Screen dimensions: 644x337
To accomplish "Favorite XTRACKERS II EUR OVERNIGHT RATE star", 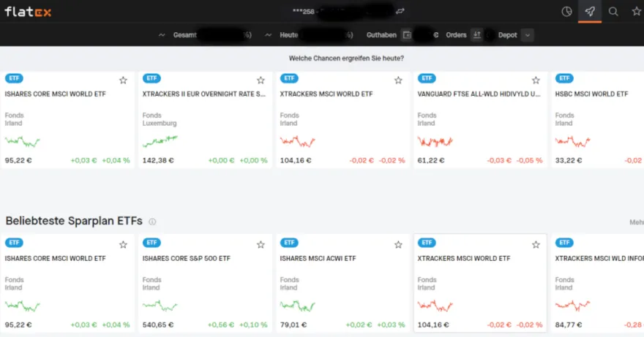I will [261, 80].
